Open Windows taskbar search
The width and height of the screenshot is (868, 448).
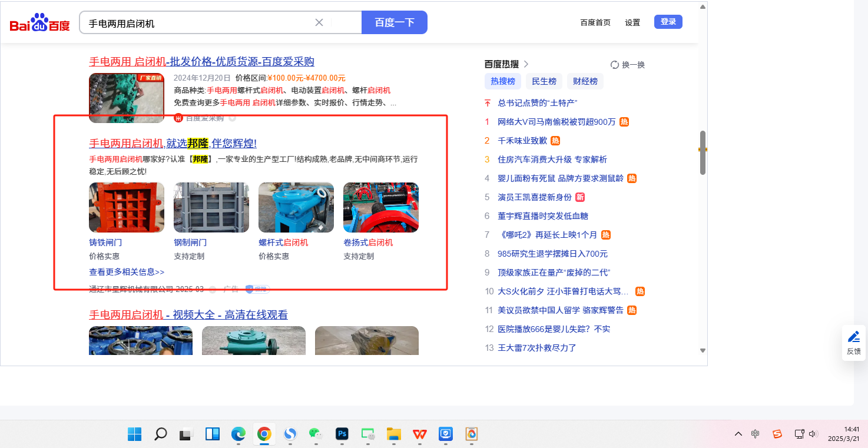click(x=160, y=434)
